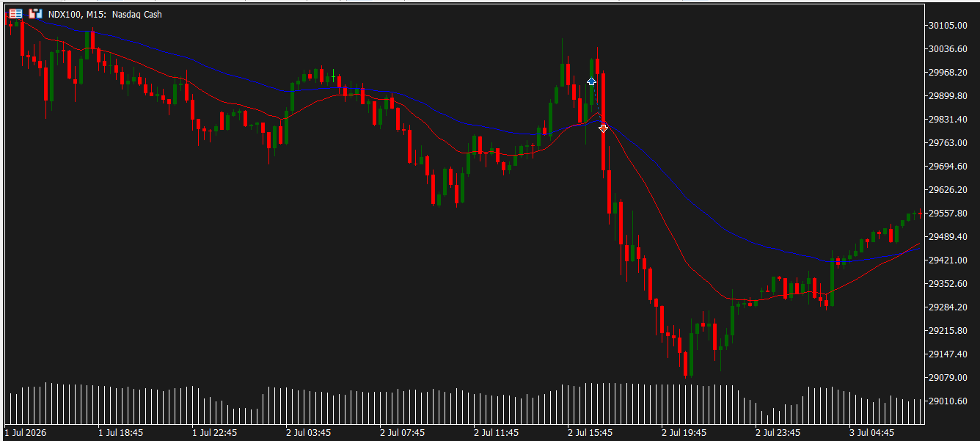The width and height of the screenshot is (980, 441).
Task: Click the 29899.80 price label
Action: tap(948, 96)
